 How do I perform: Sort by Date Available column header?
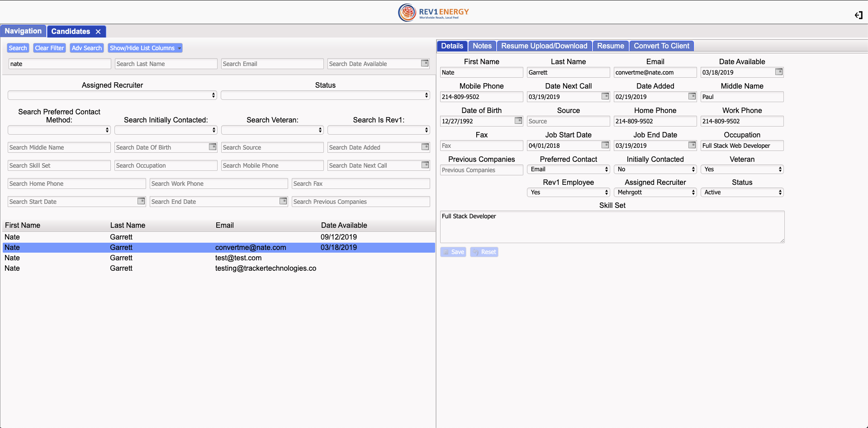(344, 225)
